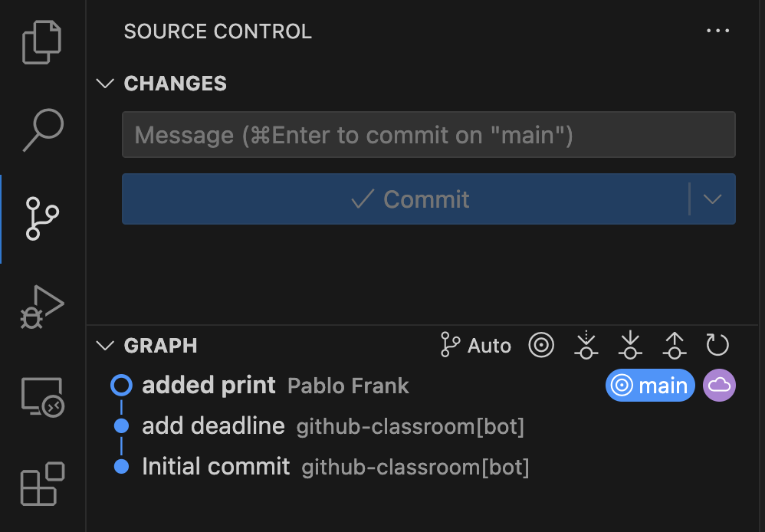Open the Remote Explorer view

42,397
